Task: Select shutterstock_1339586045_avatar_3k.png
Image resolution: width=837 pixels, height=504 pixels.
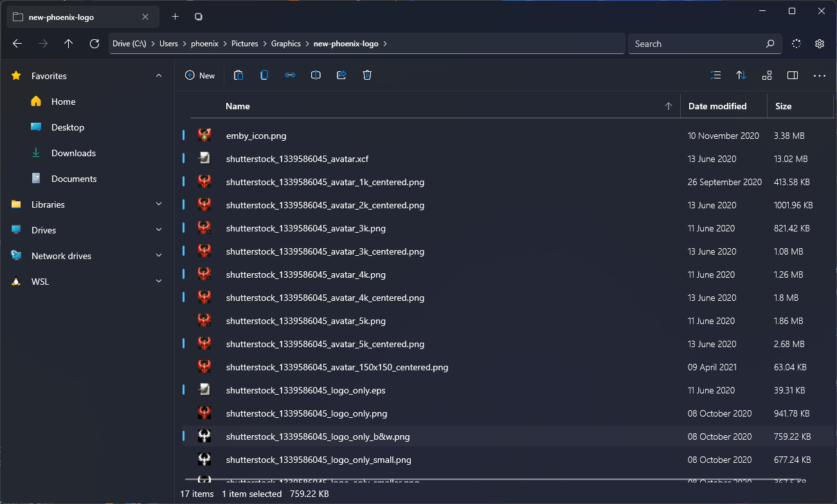Action: click(x=508, y=228)
